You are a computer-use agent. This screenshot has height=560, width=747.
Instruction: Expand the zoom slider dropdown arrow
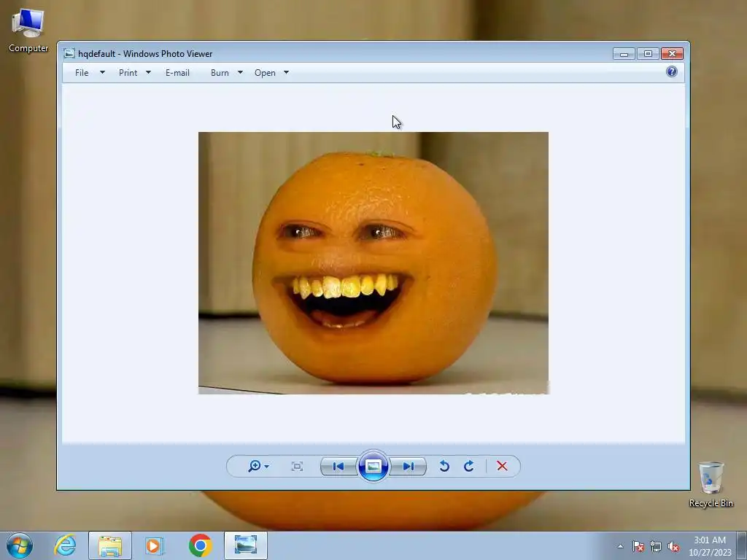(267, 467)
